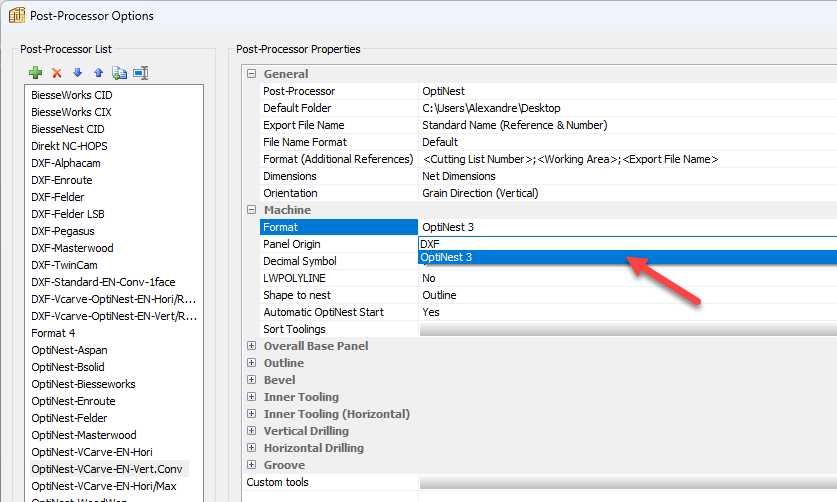Select OptiNest-VCarve-EN-Hori post-processor

coord(92,452)
